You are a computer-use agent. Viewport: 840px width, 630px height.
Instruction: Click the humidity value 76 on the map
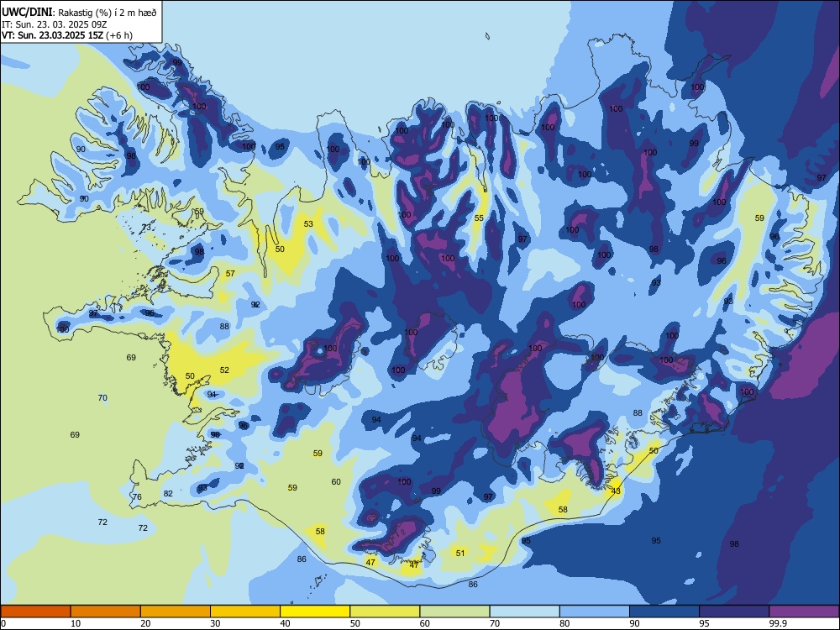coord(137,497)
